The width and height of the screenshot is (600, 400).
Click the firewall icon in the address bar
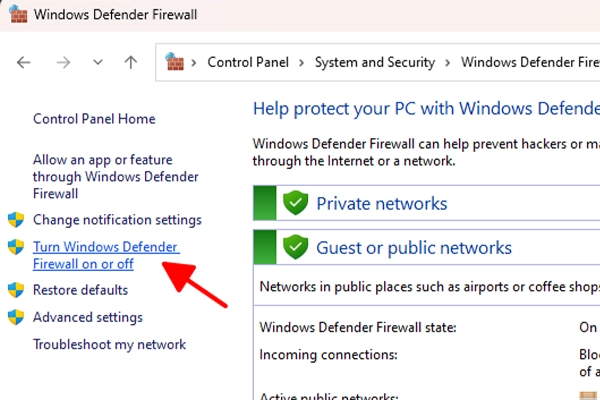tap(174, 62)
